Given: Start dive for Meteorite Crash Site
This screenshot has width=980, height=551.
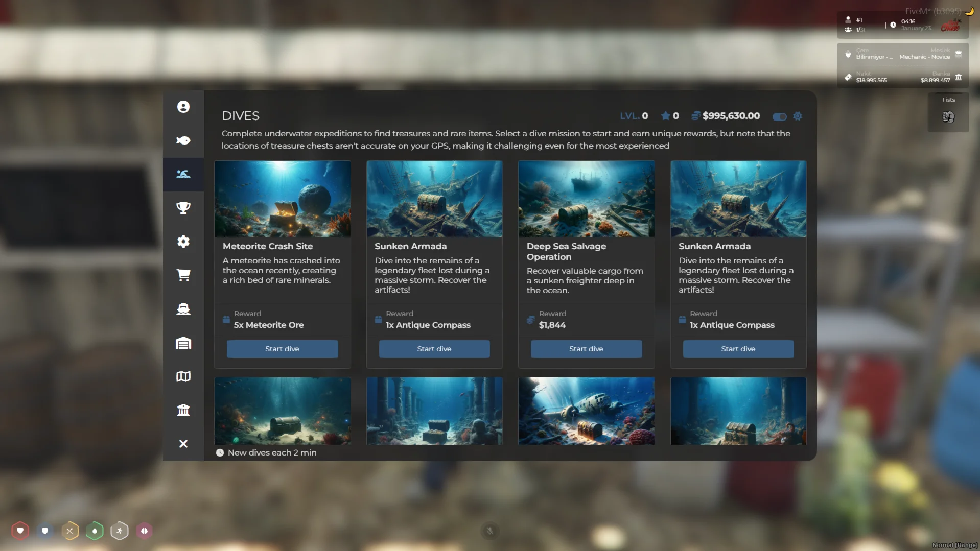Looking at the screenshot, I should coord(282,349).
